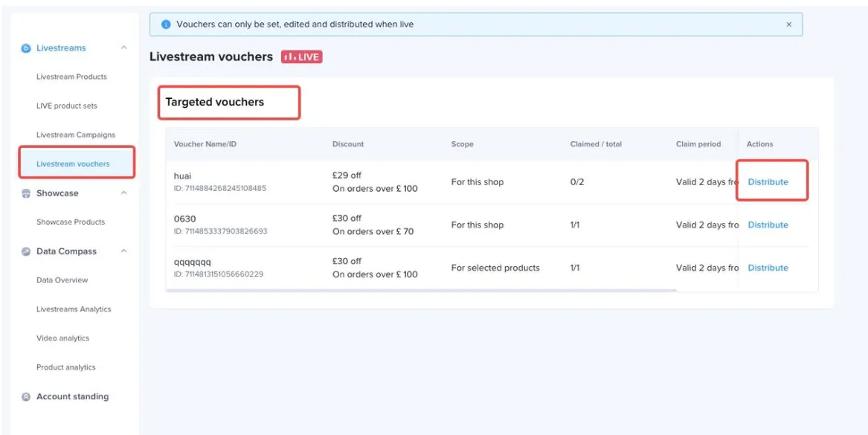The width and height of the screenshot is (868, 435).
Task: Click voucher name huai
Action: click(183, 176)
